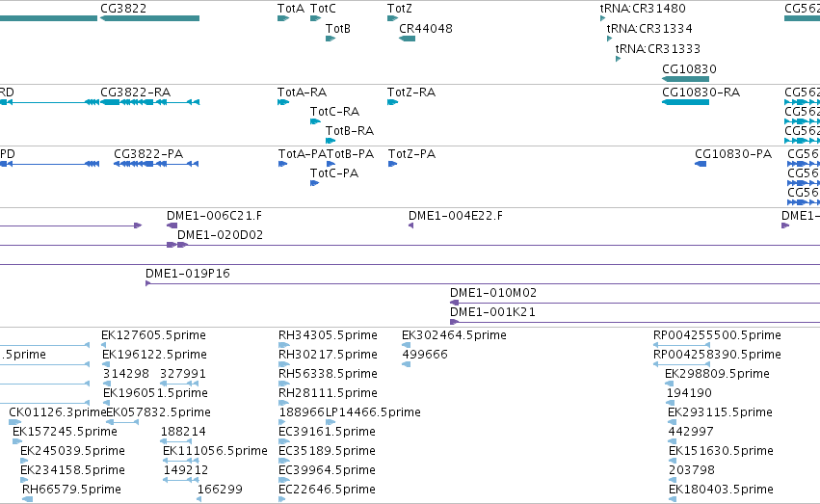The width and height of the screenshot is (820, 504).
Task: Select EST EC39161.5prime label
Action: click(328, 432)
